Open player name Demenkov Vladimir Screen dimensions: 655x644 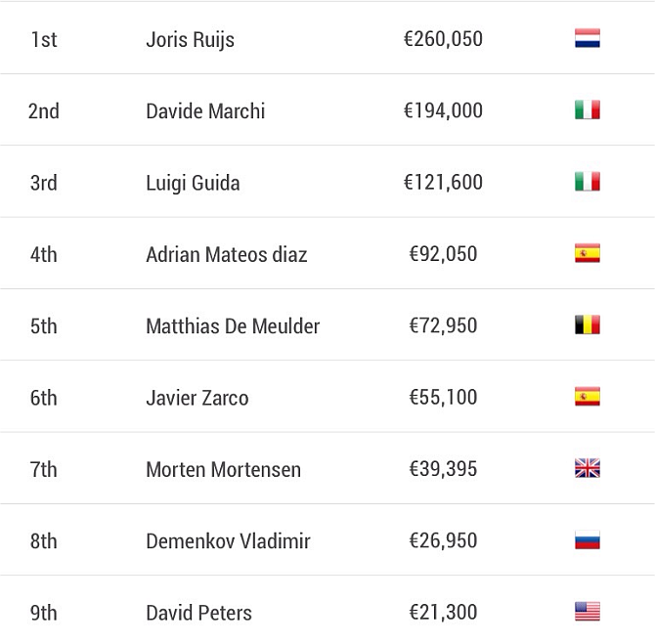tap(229, 541)
